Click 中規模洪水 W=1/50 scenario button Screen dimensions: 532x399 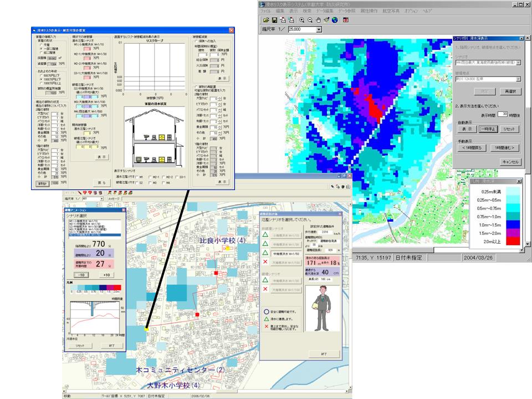286,254
